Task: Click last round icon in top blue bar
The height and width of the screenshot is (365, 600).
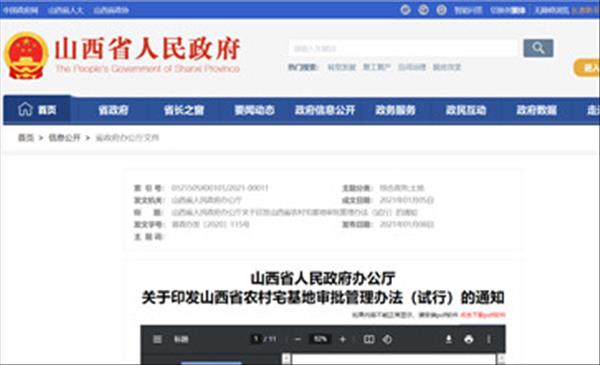Action: pos(441,10)
